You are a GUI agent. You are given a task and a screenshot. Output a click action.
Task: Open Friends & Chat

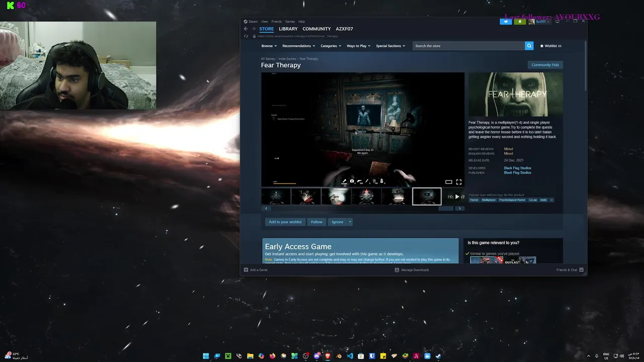point(570,270)
